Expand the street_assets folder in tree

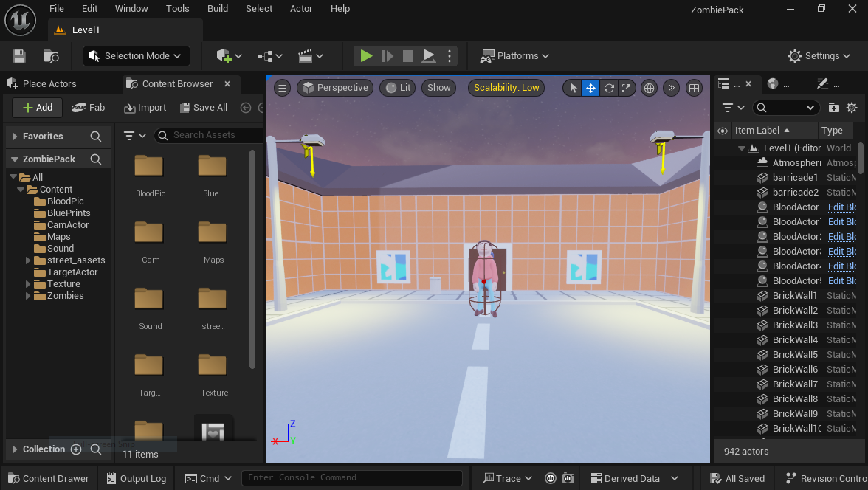pos(29,260)
